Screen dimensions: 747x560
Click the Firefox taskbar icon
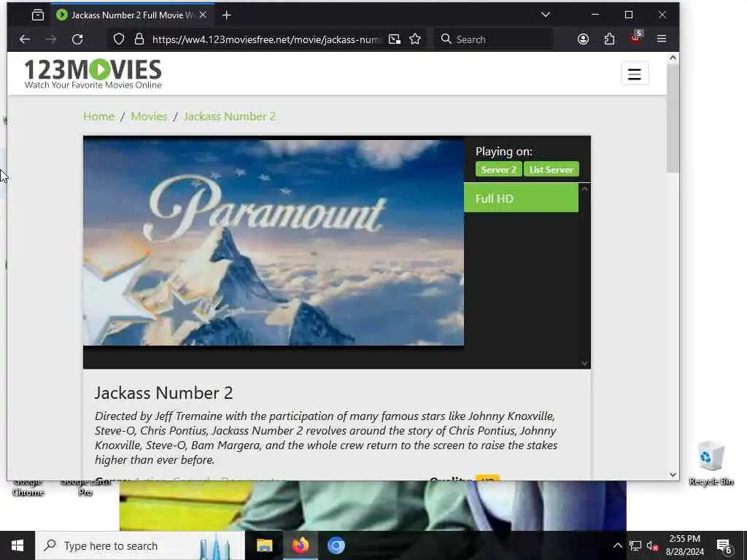click(300, 545)
